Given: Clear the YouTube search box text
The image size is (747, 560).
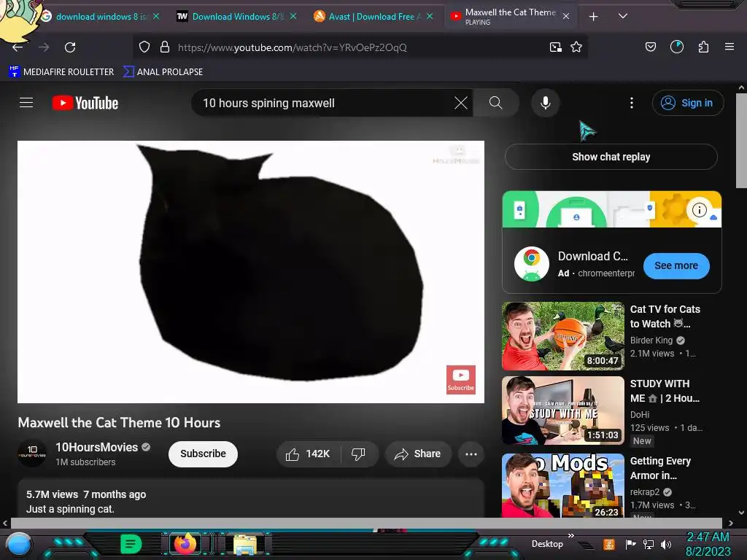Looking at the screenshot, I should point(461,103).
